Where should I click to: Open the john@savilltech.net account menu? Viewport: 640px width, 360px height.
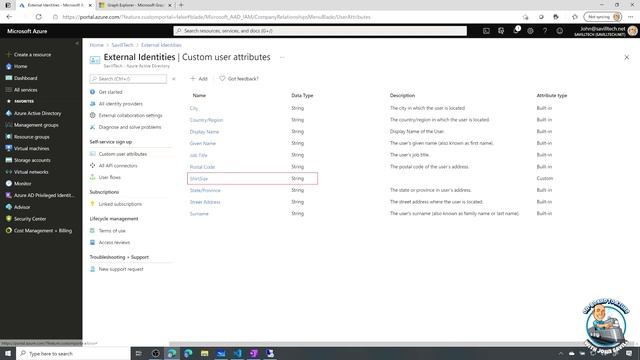(606, 31)
